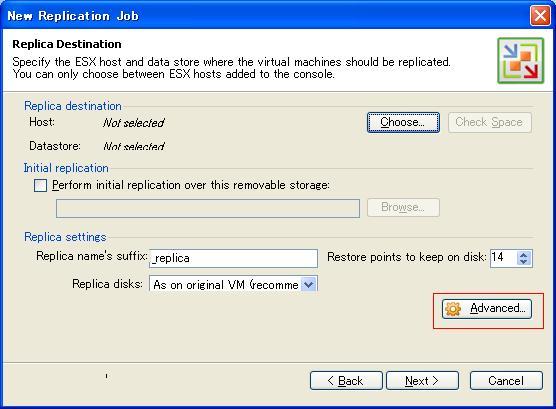Decrease restore points with down arrow
The width and height of the screenshot is (556, 409).
[x=523, y=262]
